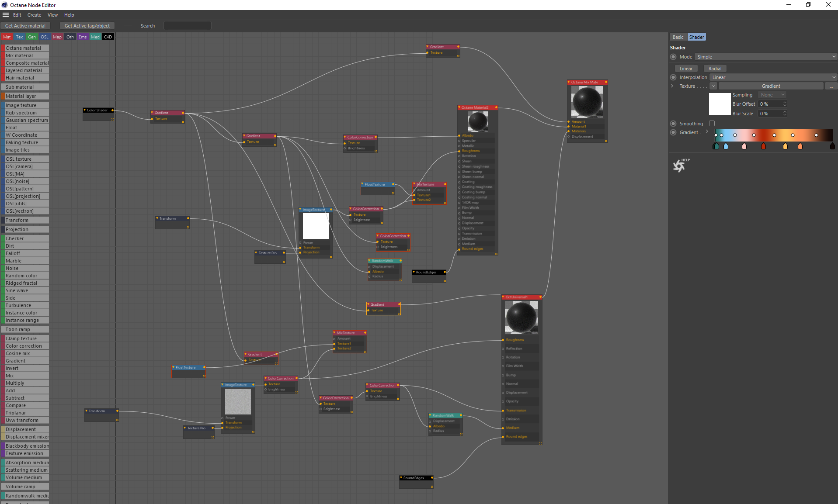This screenshot has height=504, width=838.
Task: Open the Help menu
Action: pos(69,15)
